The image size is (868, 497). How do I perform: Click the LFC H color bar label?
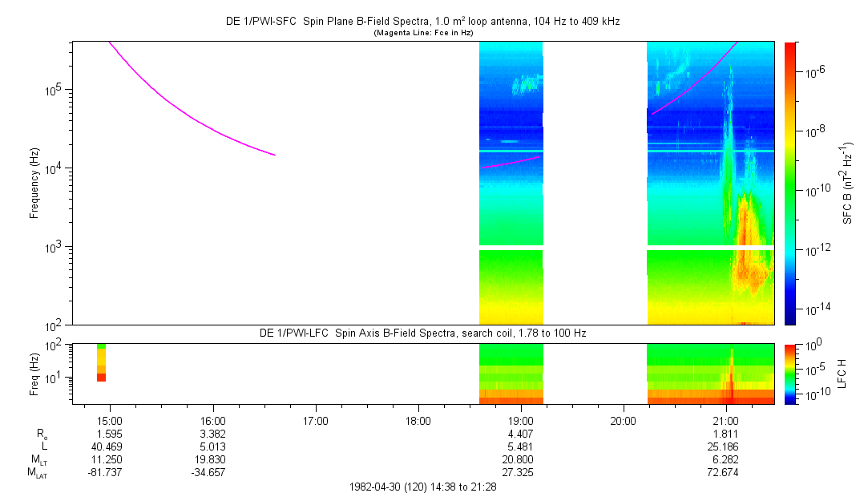843,373
